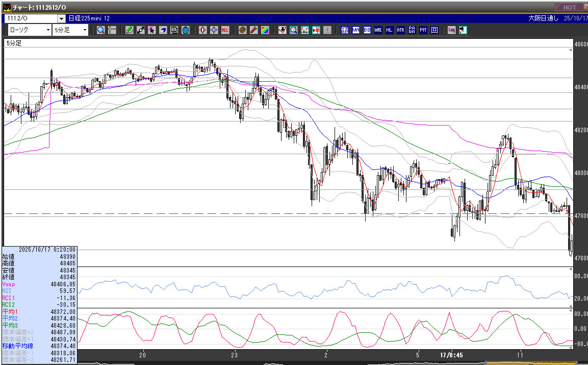The image size is (588, 365).
Task: Open the ローソク chart type dropdown
Action: [x=30, y=30]
